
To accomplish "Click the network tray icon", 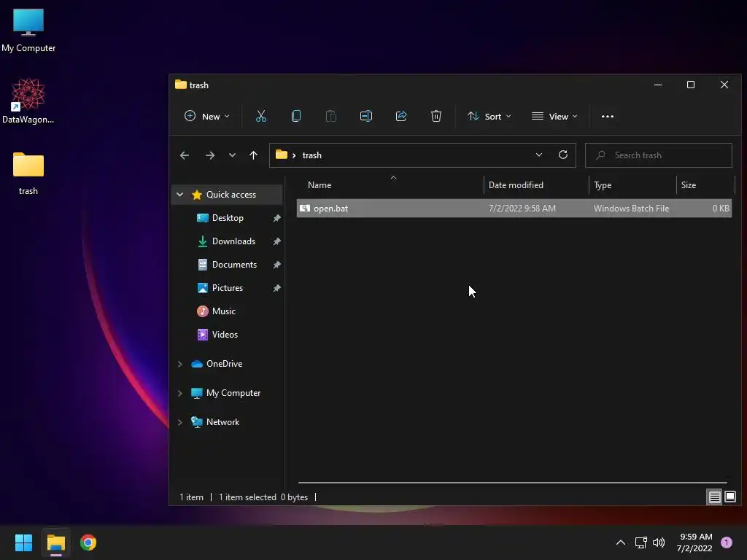I will pos(640,542).
